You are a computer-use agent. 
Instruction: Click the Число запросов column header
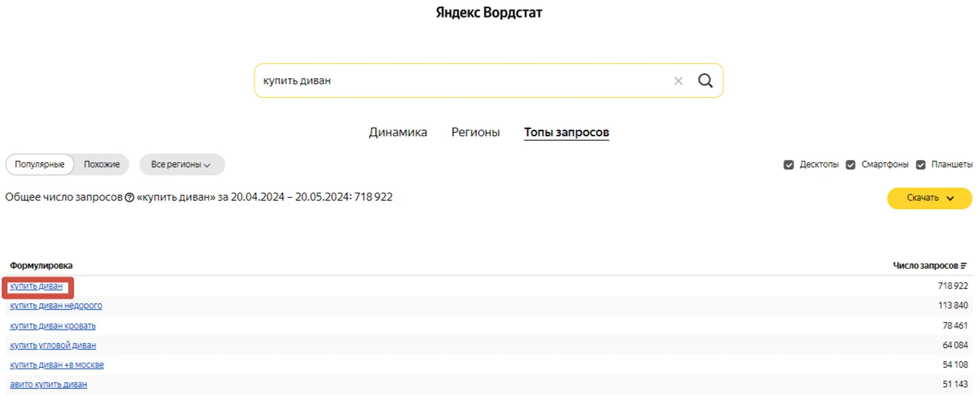[x=925, y=265]
